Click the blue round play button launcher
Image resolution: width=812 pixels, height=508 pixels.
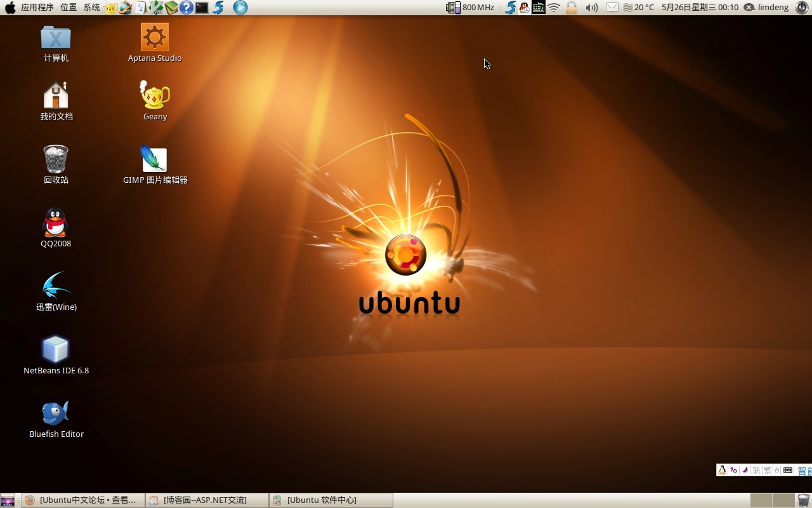(x=240, y=8)
